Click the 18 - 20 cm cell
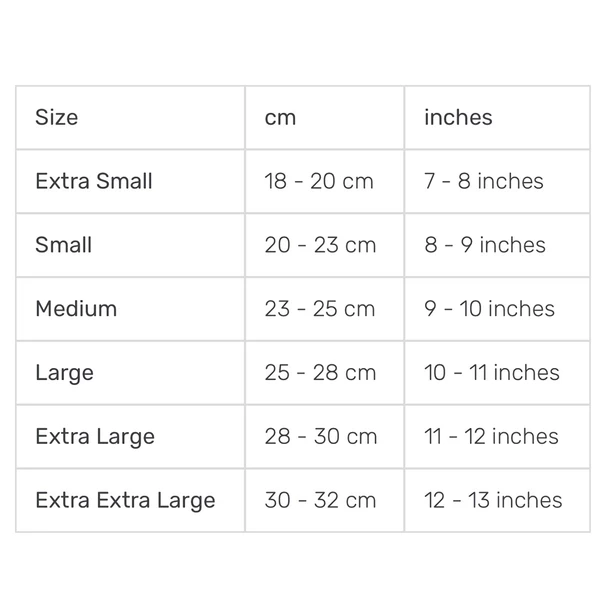 tap(319, 181)
